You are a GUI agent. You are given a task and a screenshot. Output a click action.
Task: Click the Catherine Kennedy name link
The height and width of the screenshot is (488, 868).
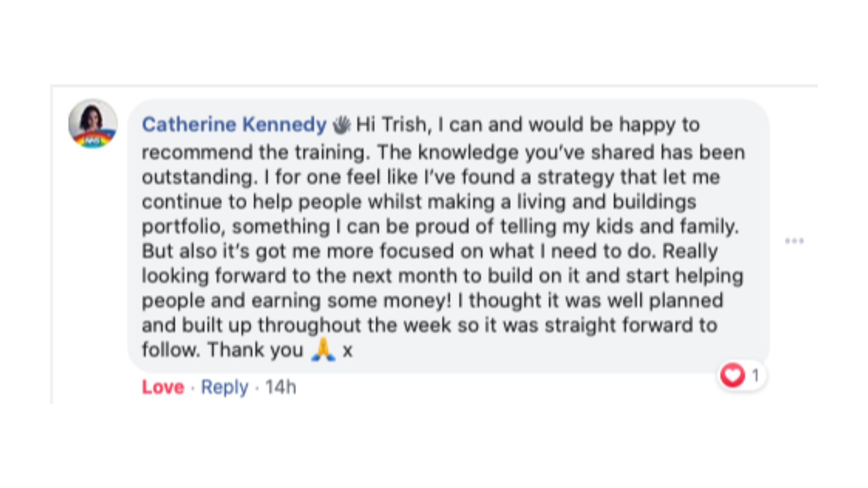click(x=234, y=125)
